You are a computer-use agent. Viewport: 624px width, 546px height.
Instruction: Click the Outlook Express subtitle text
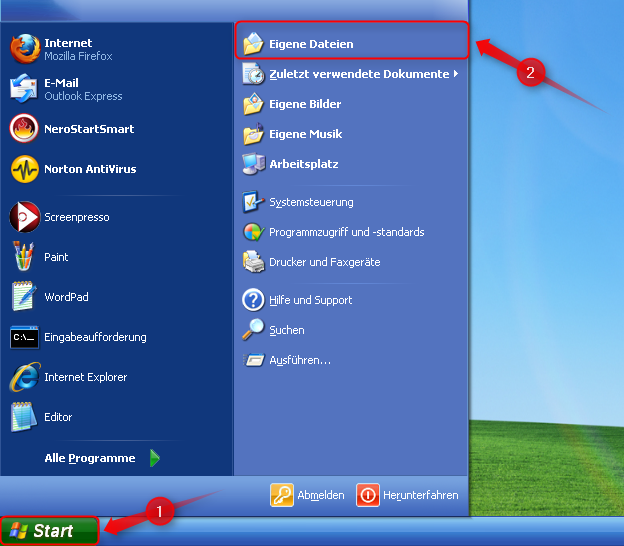[84, 96]
